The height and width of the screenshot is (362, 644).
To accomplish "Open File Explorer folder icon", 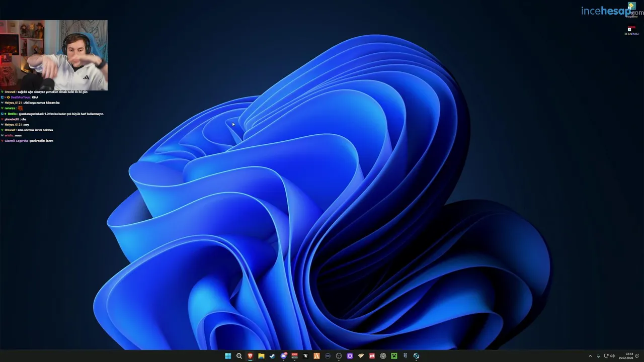I will (261, 356).
